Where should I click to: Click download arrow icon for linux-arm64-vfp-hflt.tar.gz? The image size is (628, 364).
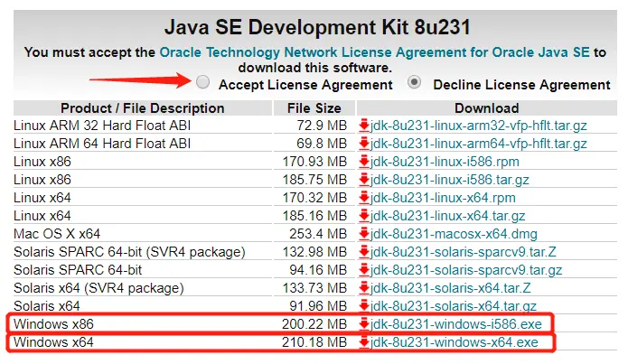coord(364,144)
